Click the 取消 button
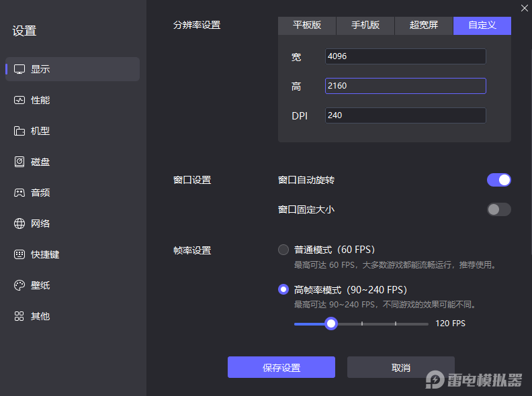532x396 pixels. [401, 367]
